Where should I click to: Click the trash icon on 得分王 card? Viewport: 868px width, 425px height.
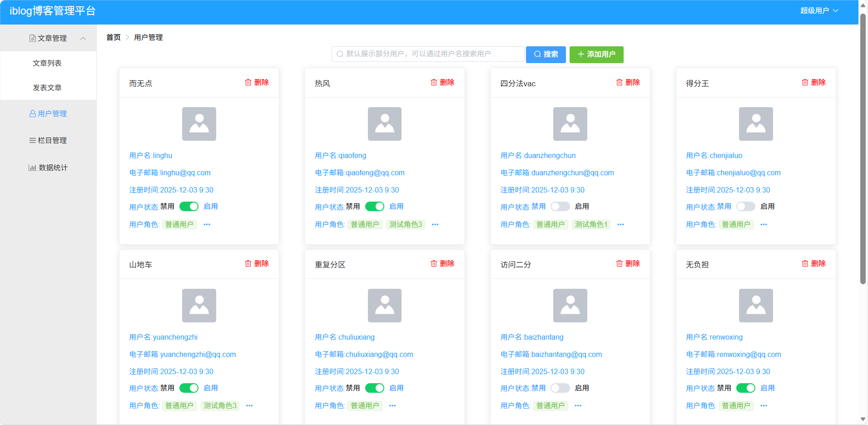804,82
